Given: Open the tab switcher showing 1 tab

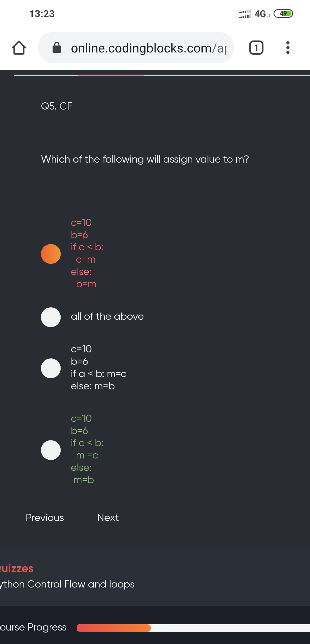Looking at the screenshot, I should tap(256, 48).
